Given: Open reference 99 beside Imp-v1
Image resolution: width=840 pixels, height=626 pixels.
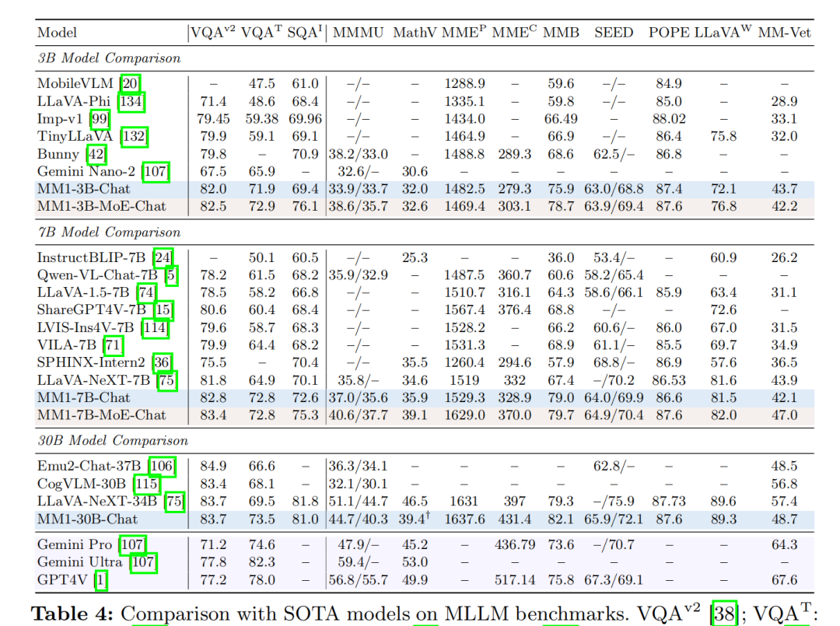Looking at the screenshot, I should pos(100,119).
